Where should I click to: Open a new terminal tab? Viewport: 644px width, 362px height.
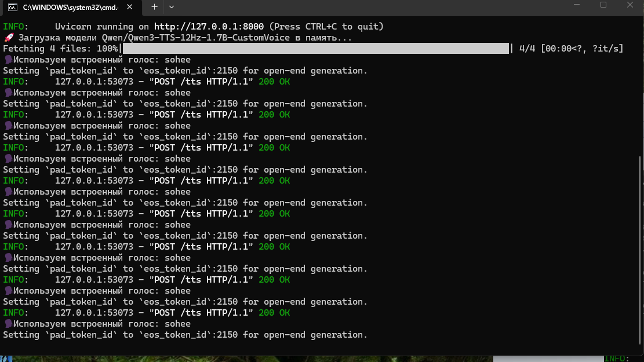pos(154,7)
